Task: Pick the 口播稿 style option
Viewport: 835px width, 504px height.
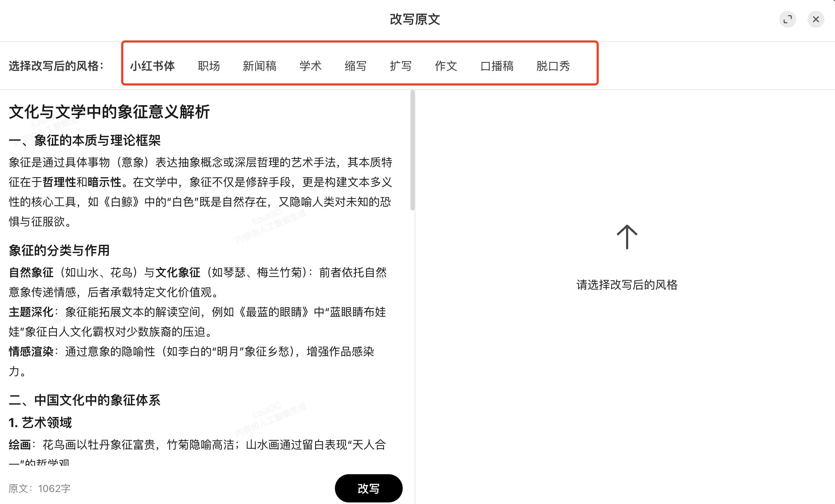Action: 497,66
